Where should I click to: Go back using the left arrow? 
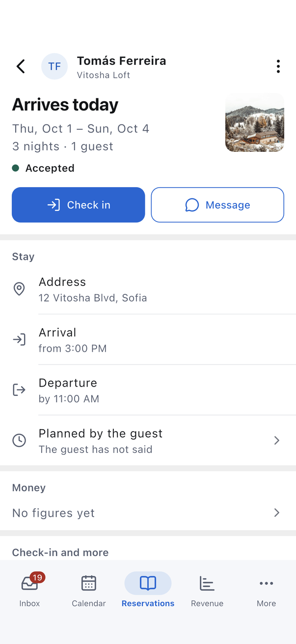pyautogui.click(x=21, y=66)
